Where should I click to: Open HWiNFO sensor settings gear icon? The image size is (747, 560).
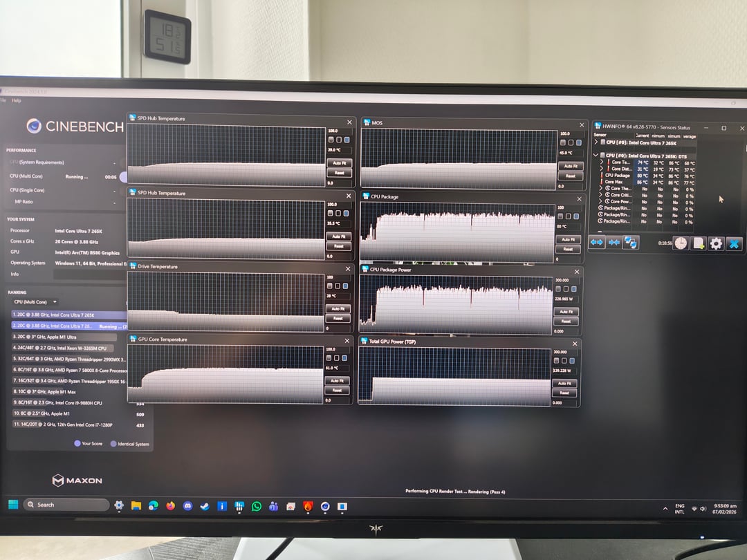(717, 243)
